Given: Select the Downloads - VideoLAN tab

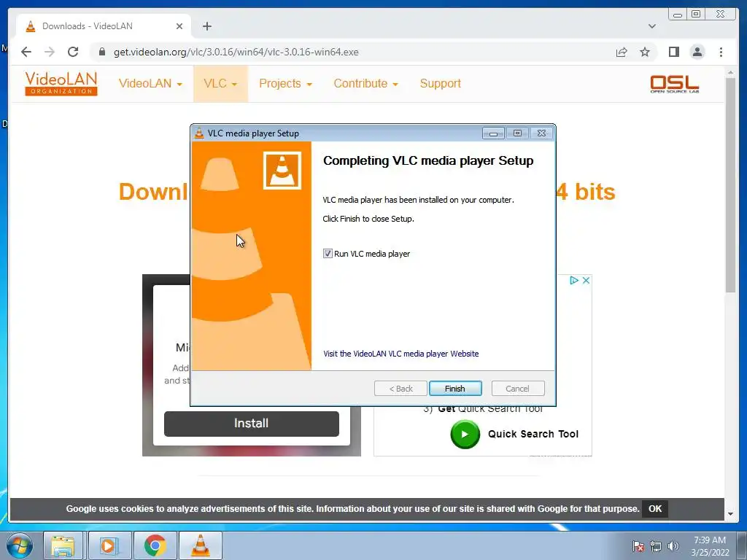Looking at the screenshot, I should [x=104, y=26].
